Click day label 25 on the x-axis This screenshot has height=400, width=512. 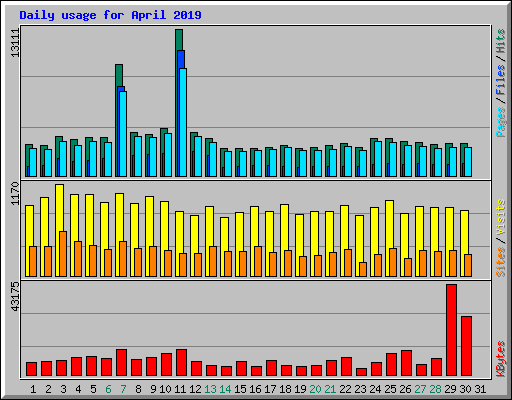click(390, 389)
